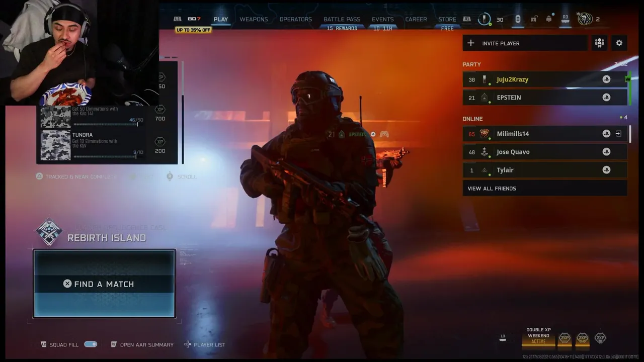Click the third 2XP token icon
Screen dimensions: 644x362
point(600,338)
